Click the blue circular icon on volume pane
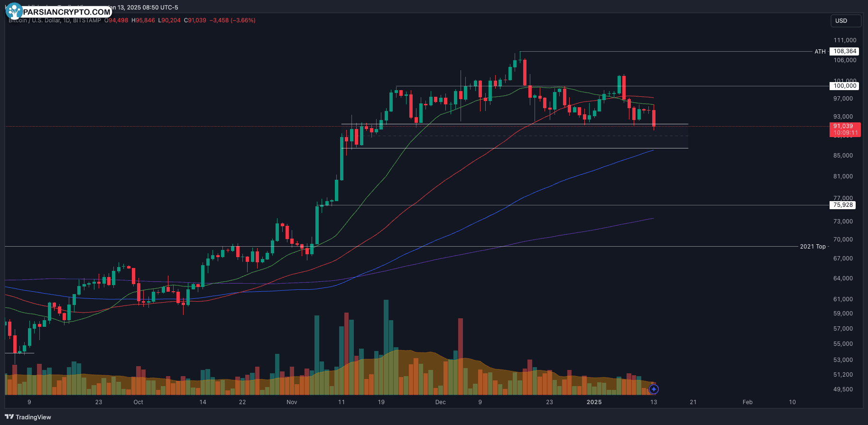 pos(654,389)
